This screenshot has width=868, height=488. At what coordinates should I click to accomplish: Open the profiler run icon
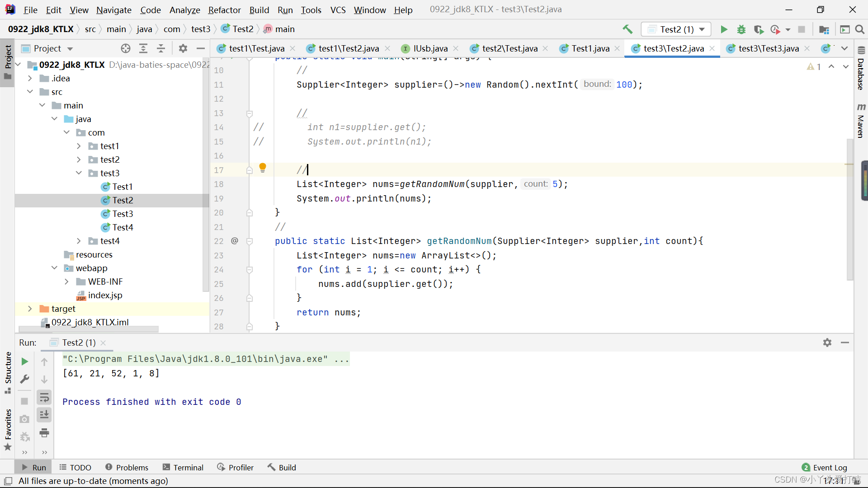point(775,29)
